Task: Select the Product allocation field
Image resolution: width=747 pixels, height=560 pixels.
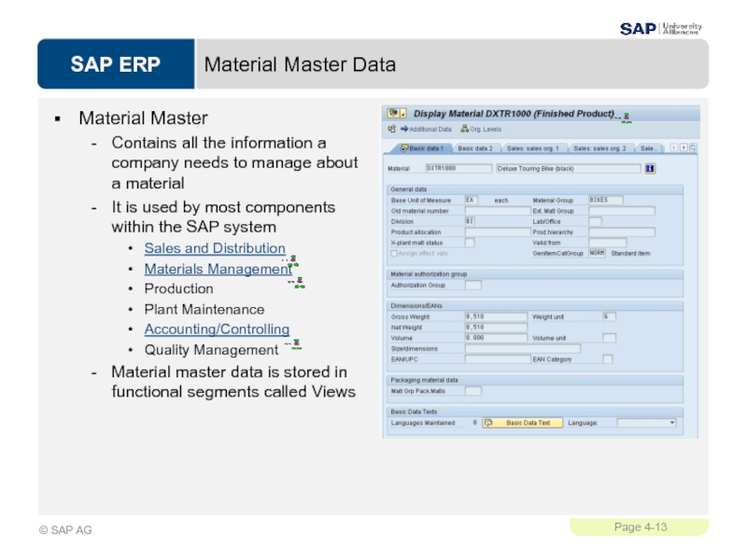Action: pyautogui.click(x=498, y=232)
